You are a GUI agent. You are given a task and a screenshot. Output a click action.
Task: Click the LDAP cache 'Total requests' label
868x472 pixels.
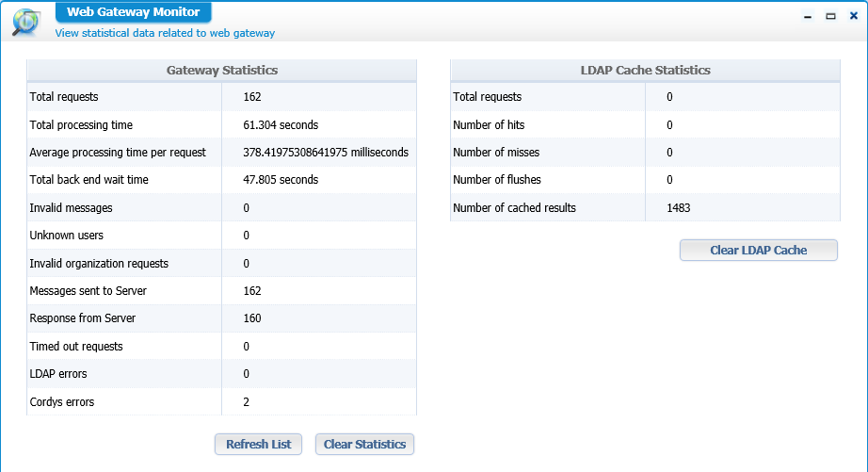[x=487, y=97]
